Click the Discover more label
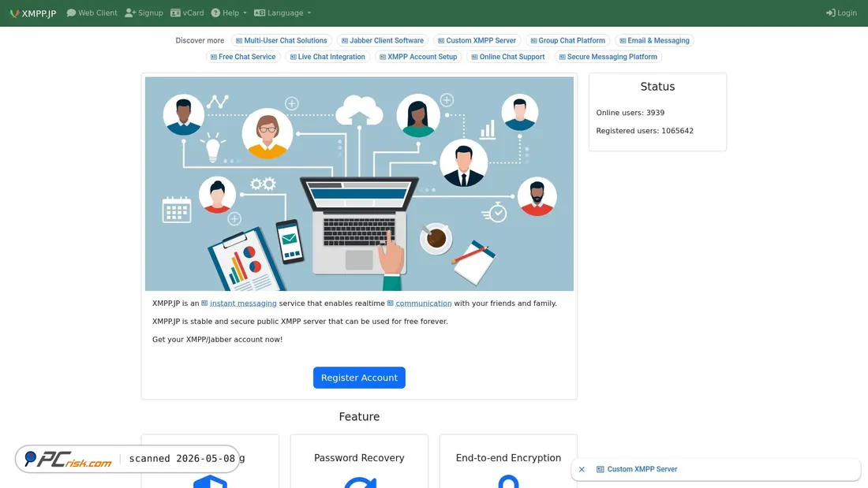The height and width of the screenshot is (488, 868). coord(200,40)
